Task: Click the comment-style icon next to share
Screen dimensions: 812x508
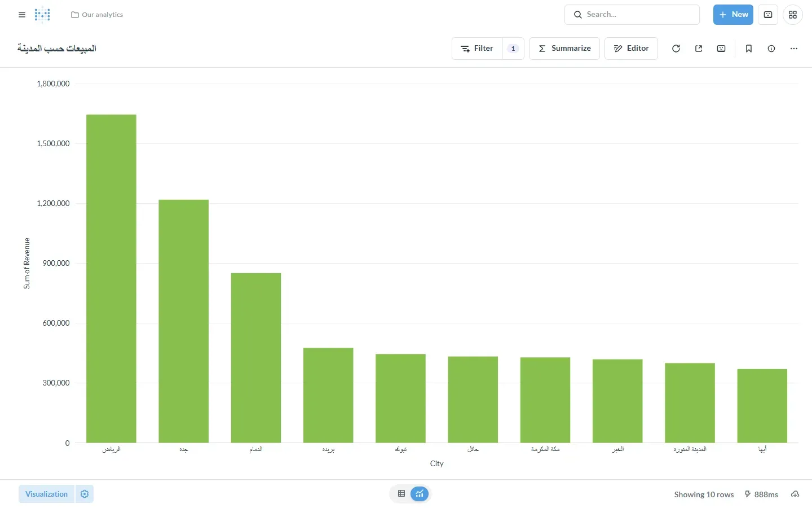Action: 721,49
